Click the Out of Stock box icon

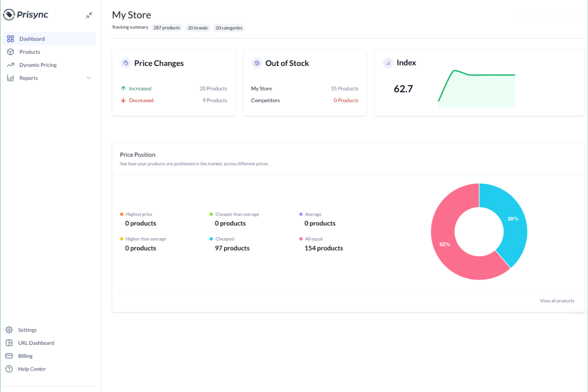256,63
